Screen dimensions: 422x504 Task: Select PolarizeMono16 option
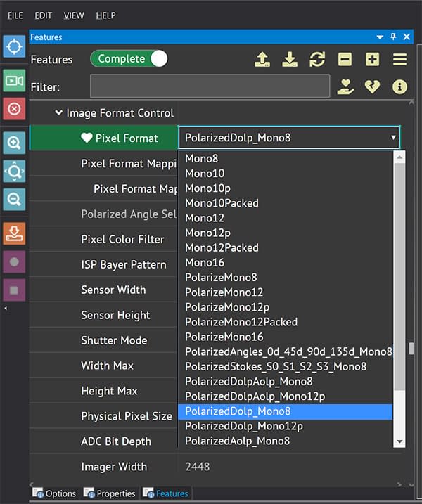(x=286, y=337)
